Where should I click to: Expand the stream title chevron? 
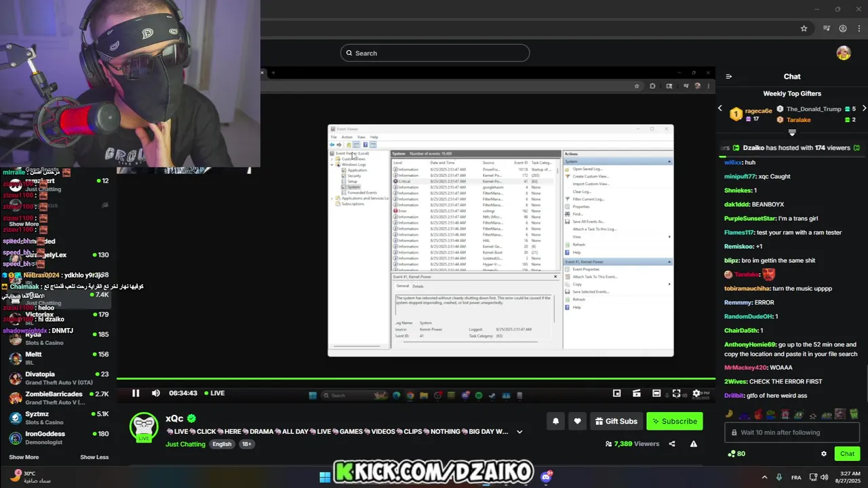[519, 432]
